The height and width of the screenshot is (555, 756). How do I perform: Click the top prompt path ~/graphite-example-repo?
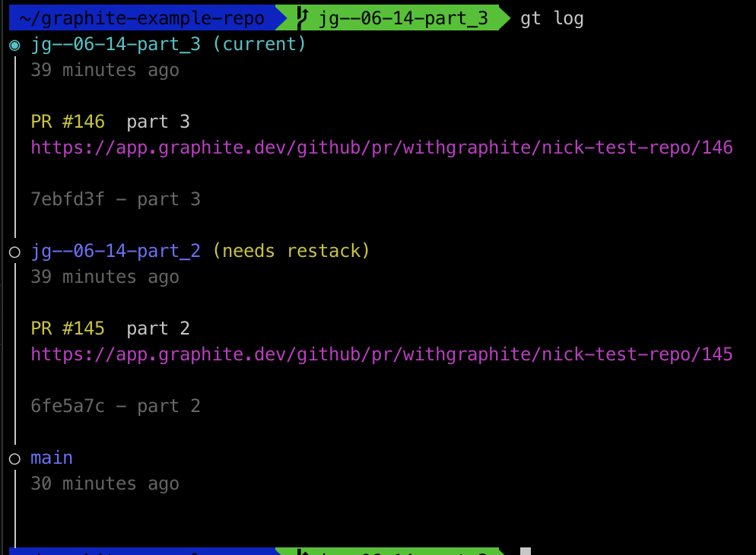pyautogui.click(x=141, y=18)
